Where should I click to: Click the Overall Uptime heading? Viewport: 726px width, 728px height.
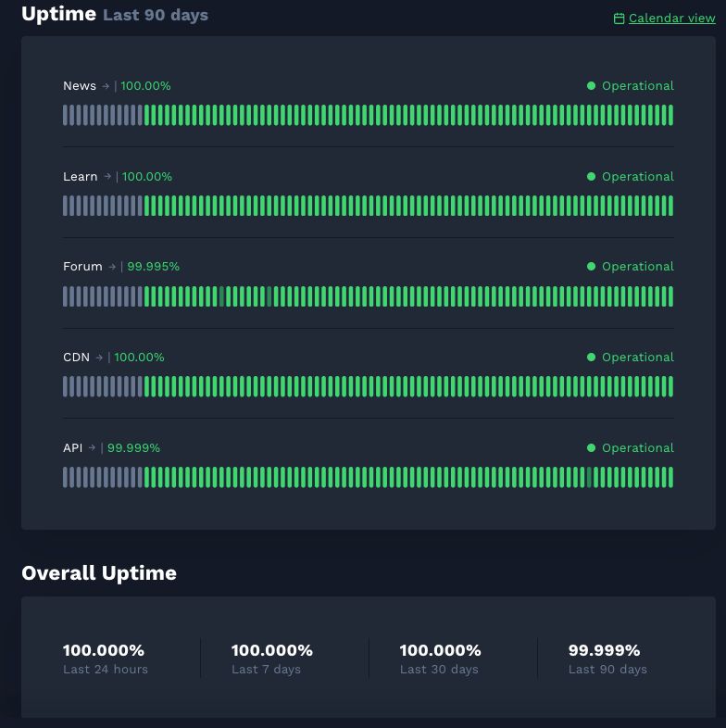99,573
